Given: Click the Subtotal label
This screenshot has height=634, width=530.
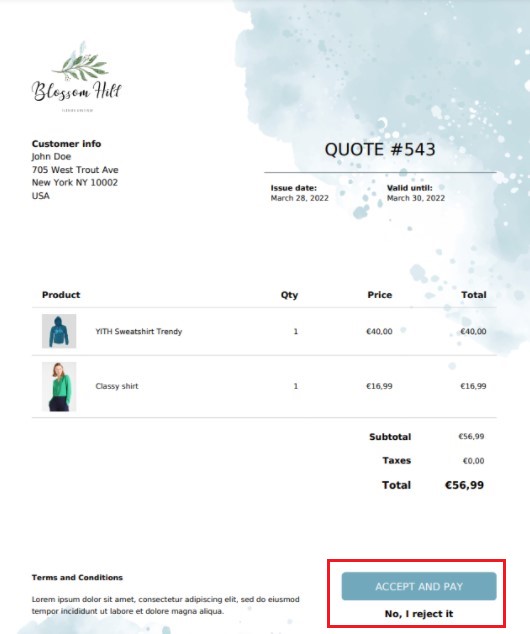Looking at the screenshot, I should (x=390, y=437).
